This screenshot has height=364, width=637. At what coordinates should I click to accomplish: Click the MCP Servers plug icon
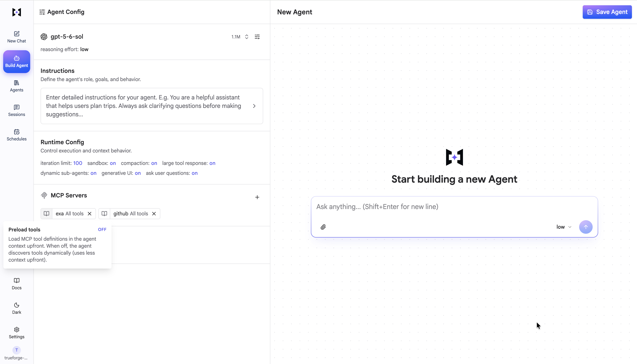pyautogui.click(x=44, y=195)
